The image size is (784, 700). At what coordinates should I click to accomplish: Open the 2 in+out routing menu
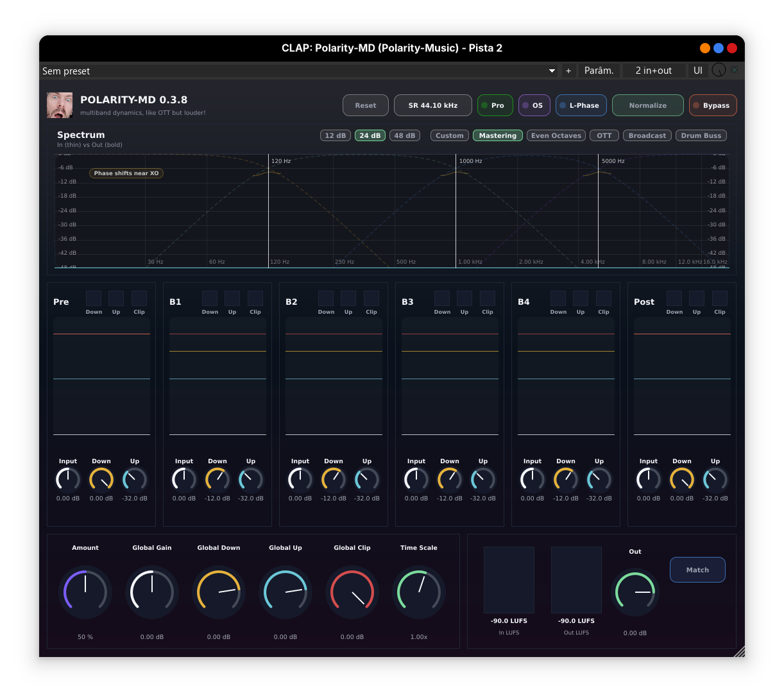(653, 71)
